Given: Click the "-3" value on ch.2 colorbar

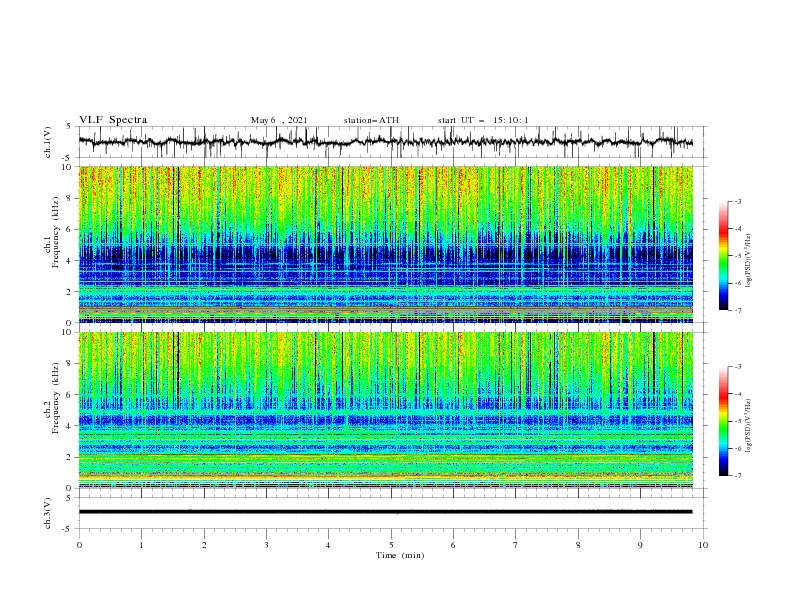Looking at the screenshot, I should tap(737, 367).
